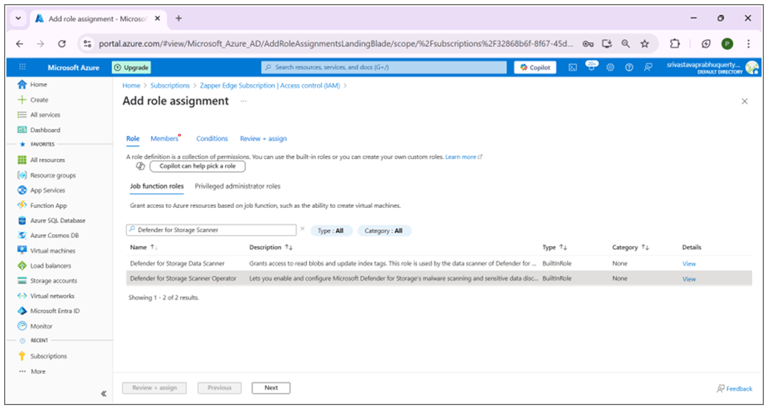The height and width of the screenshot is (408, 768).
Task: Open the Dashboard icon in the sidebar
Action: (22, 130)
